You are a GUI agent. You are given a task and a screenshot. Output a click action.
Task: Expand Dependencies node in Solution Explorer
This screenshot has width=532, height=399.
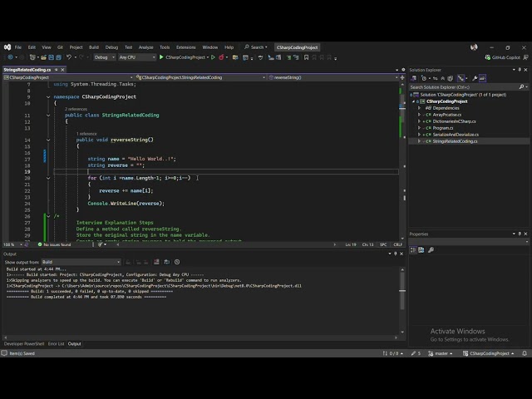(x=419, y=108)
